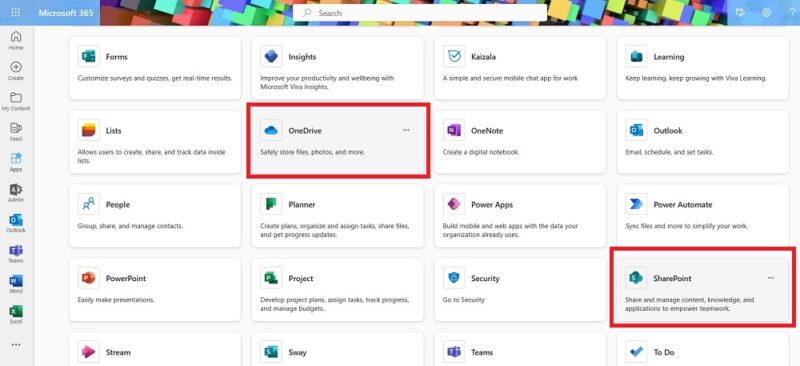This screenshot has height=366, width=800.
Task: Open the app launcher waffle icon
Action: (16, 13)
